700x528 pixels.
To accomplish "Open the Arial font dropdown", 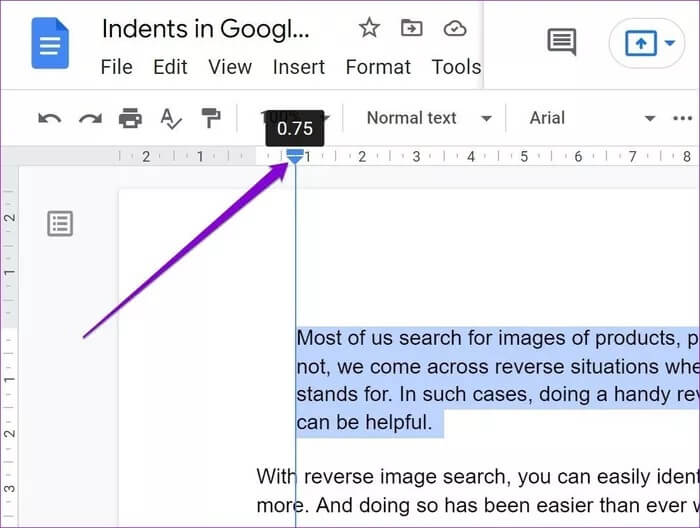I will click(582, 118).
